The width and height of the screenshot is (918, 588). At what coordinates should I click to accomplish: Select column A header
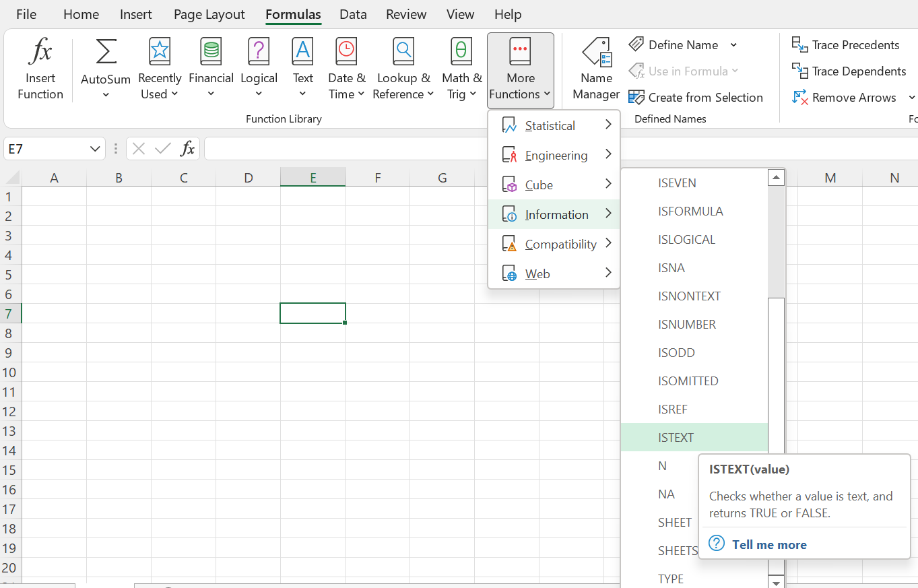click(54, 178)
